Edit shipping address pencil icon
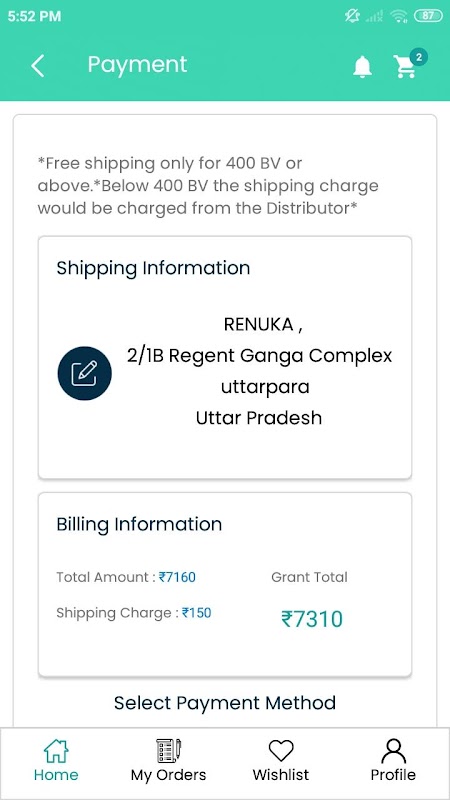Screen dimensions: 450x800 84,373
